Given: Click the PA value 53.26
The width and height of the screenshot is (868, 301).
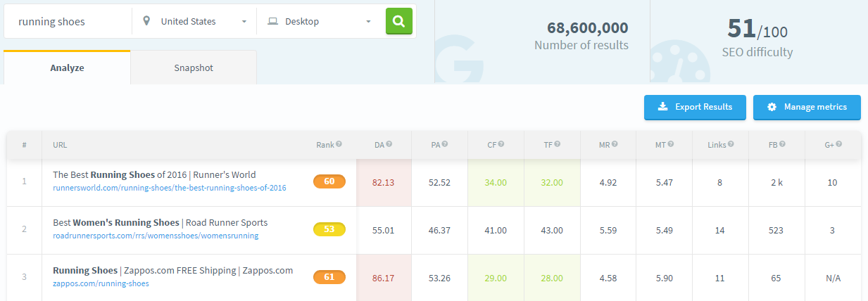Looking at the screenshot, I should (x=440, y=278).
